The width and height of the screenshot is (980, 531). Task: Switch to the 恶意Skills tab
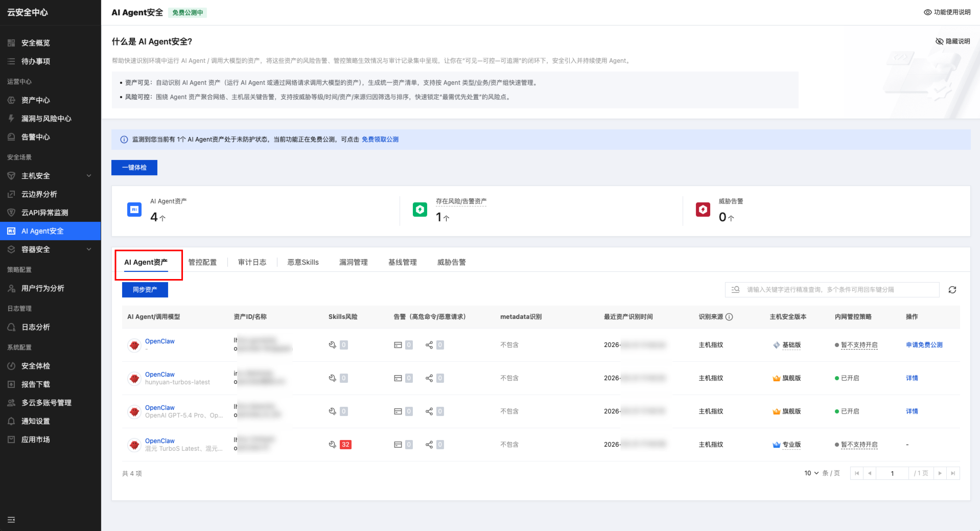[302, 262]
